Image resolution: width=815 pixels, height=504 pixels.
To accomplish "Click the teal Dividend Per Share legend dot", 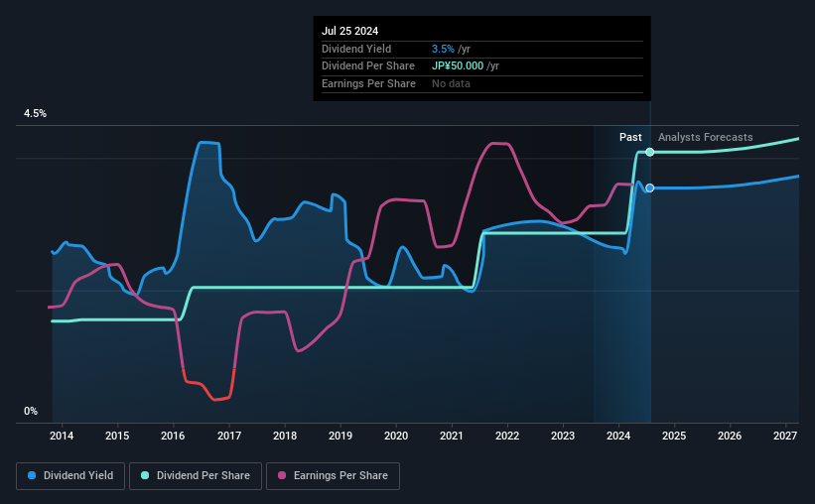I will [145, 475].
